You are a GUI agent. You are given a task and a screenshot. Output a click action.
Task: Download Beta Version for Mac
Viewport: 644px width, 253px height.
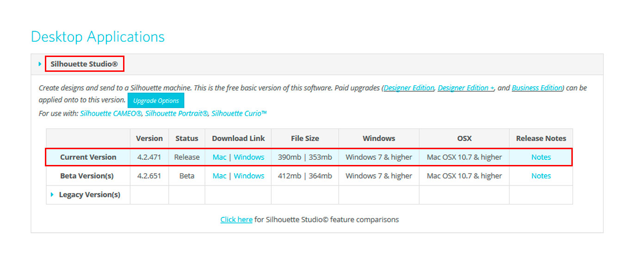[x=219, y=176]
